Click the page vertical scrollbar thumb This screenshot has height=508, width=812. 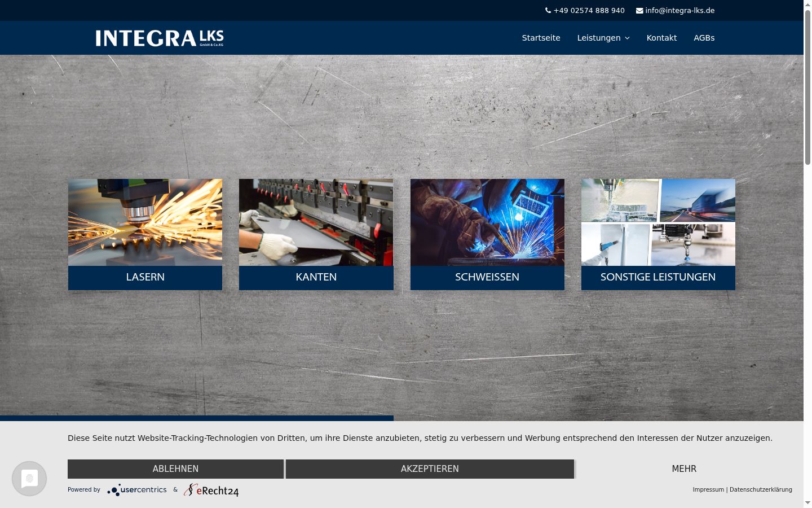807,87
